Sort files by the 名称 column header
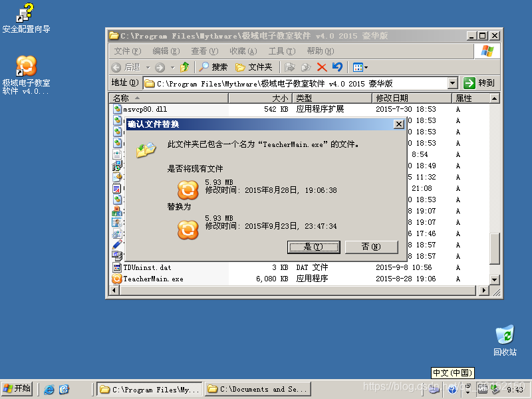This screenshot has width=532, height=399. pos(169,98)
